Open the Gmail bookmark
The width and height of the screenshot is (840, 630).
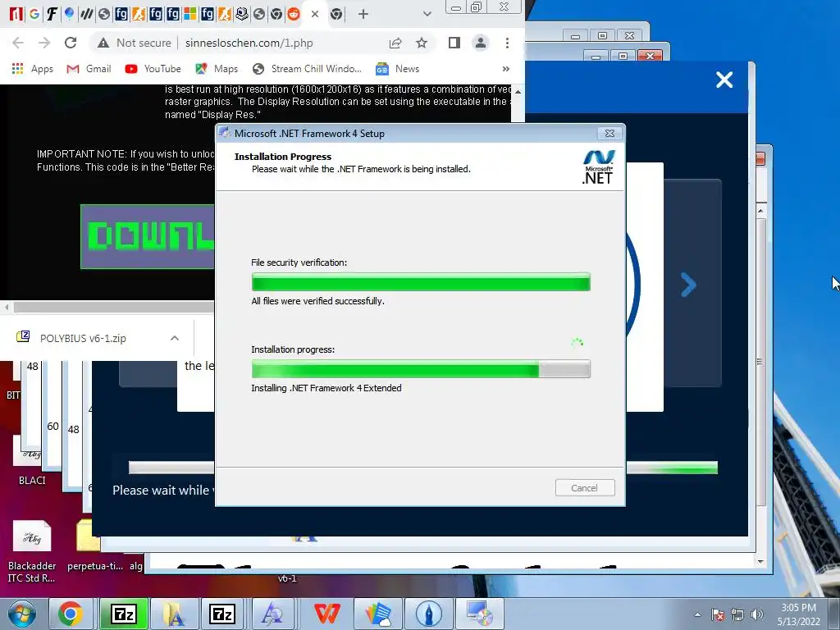89,69
